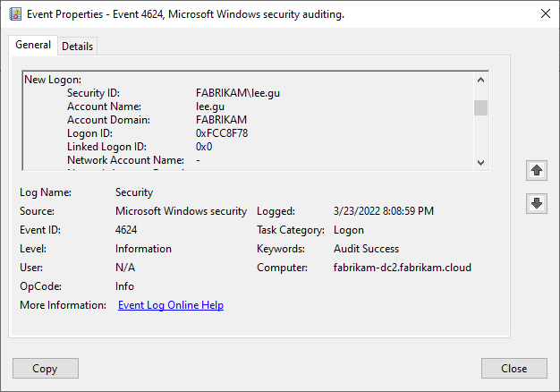560x392 pixels.
Task: Go to previous event with up arrow
Action: pos(536,170)
